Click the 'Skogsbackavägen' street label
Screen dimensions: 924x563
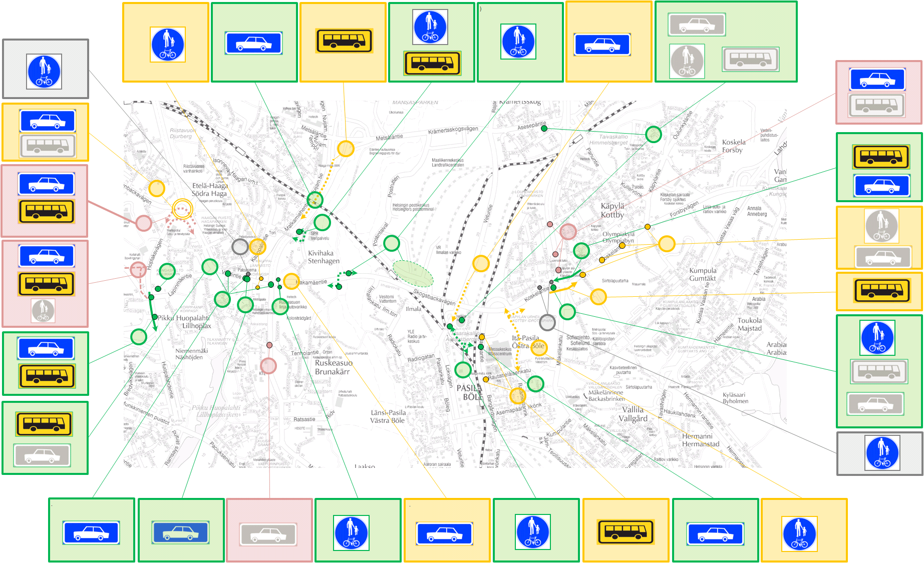click(x=434, y=297)
